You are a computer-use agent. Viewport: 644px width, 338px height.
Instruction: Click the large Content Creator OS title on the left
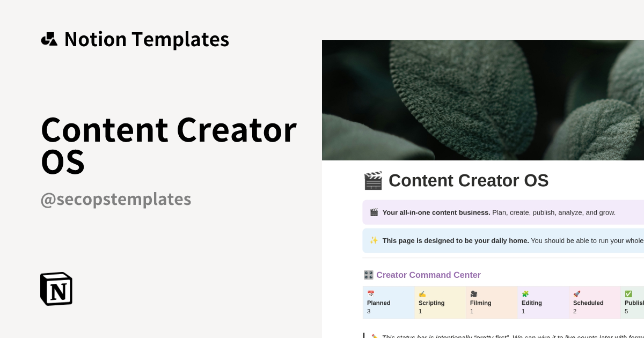click(x=169, y=146)
